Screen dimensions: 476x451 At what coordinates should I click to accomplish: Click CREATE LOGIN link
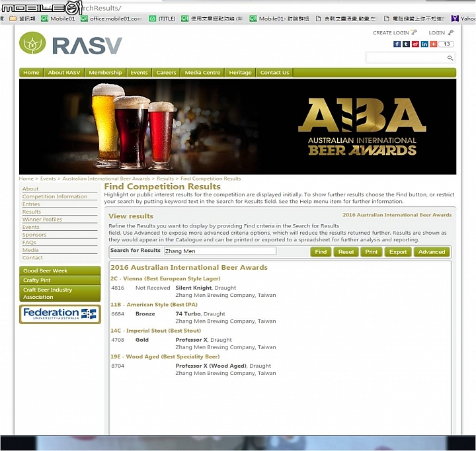click(395, 32)
